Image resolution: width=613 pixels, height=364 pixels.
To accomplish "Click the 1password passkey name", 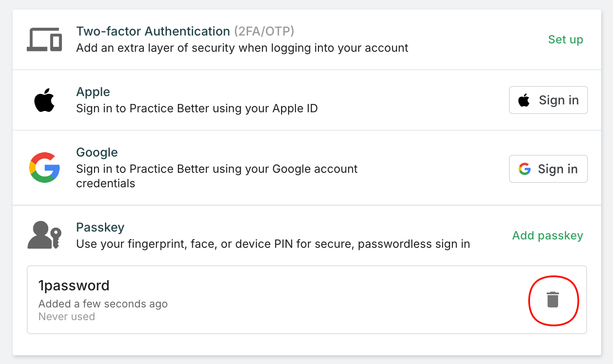I will pyautogui.click(x=74, y=286).
